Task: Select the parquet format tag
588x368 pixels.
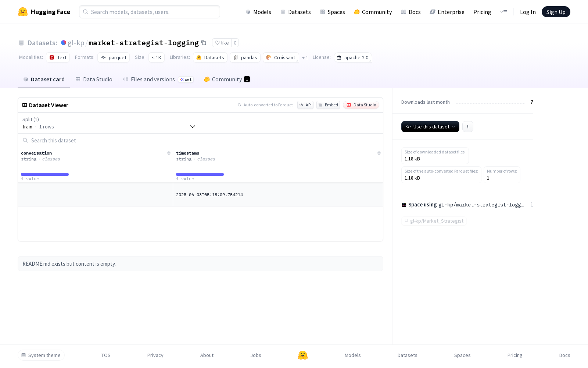Action: point(114,57)
